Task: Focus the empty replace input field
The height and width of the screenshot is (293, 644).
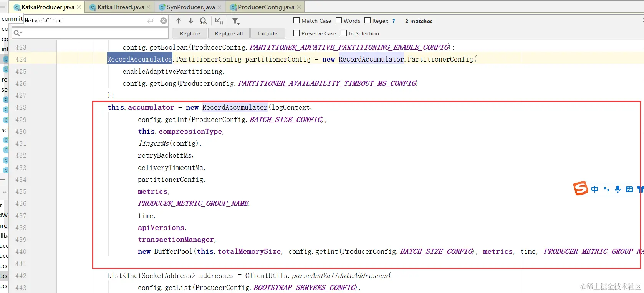Action: pyautogui.click(x=90, y=33)
